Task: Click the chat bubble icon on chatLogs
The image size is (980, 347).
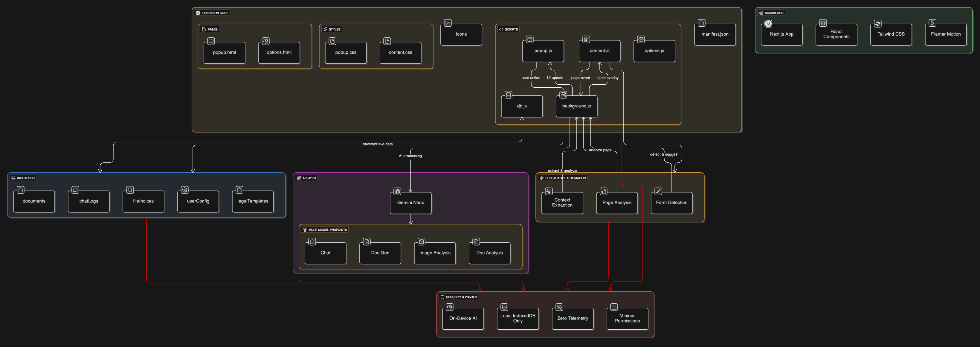Action: (x=75, y=189)
